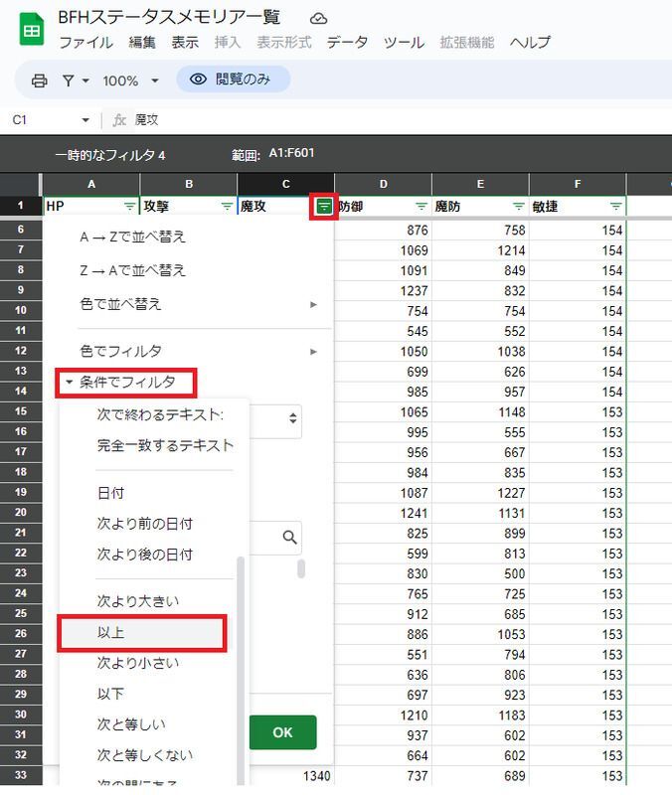
Task: Click the print icon in toolbar
Action: 40,80
